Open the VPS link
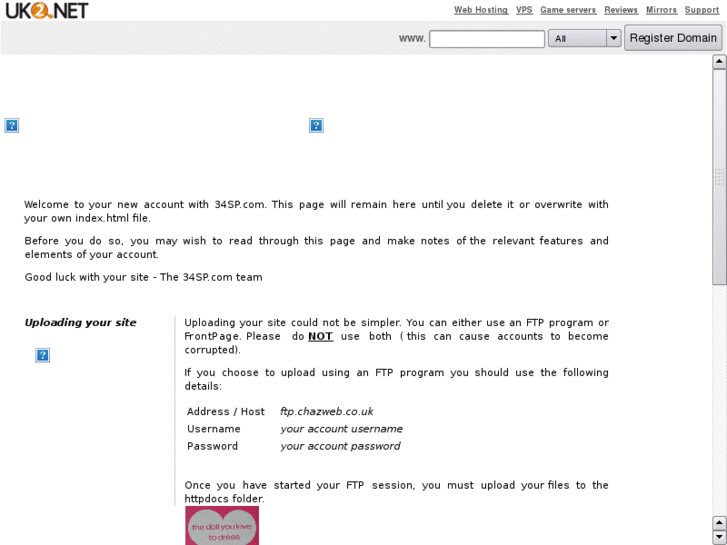727x545 pixels. coord(524,10)
